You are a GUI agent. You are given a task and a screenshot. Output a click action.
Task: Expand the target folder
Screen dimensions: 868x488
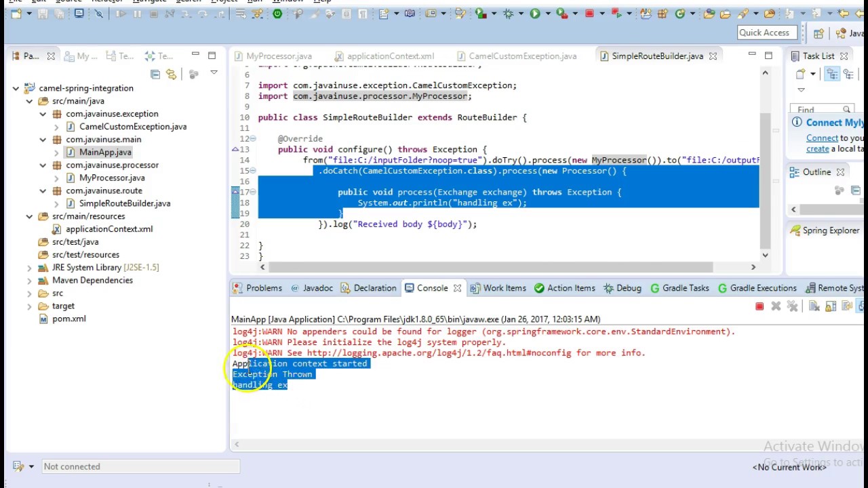29,306
